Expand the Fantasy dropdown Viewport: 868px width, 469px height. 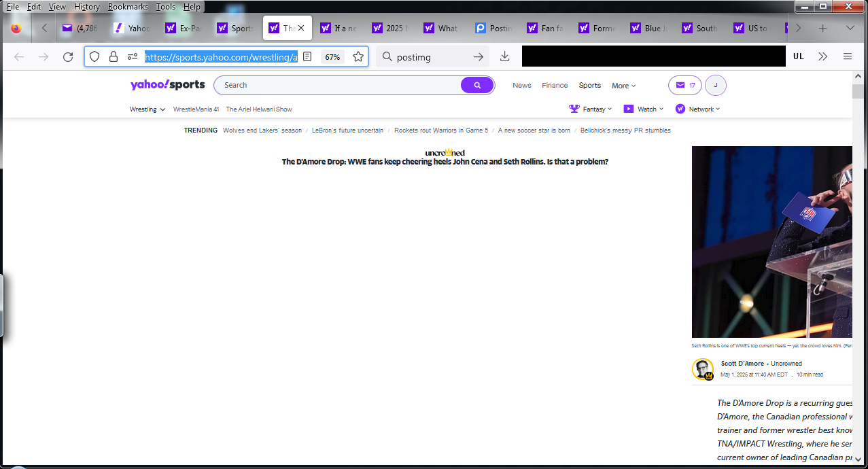[590, 109]
